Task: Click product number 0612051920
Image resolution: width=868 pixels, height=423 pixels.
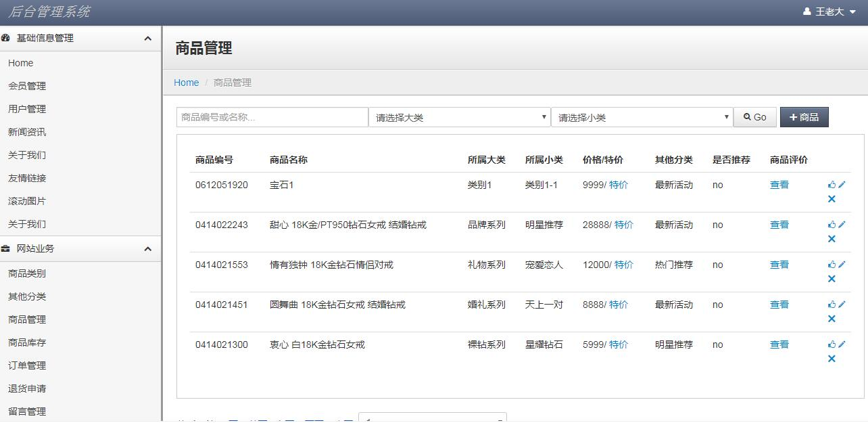Action: (x=222, y=185)
